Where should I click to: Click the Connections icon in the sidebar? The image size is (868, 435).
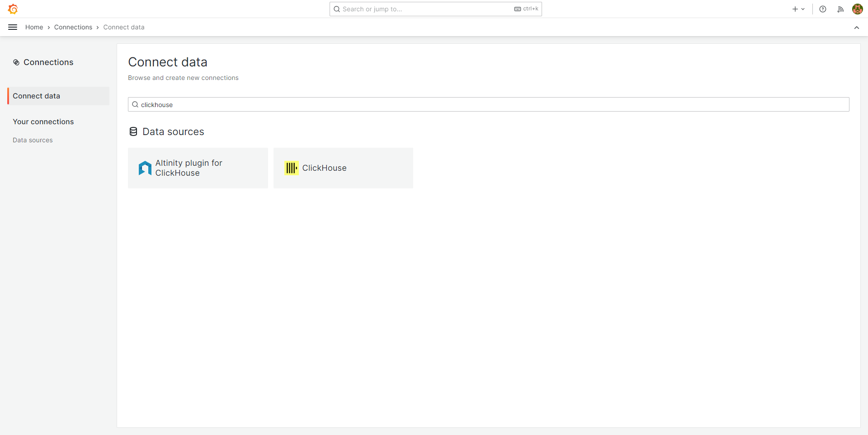[16, 62]
